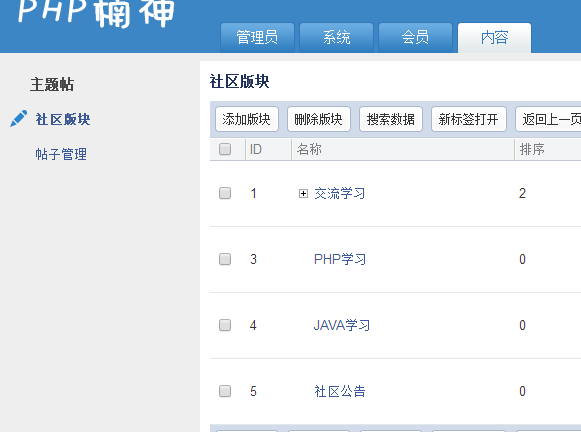Select the JAVA学习 row checkbox
Screen dimensions: 581x432
[x=225, y=325]
